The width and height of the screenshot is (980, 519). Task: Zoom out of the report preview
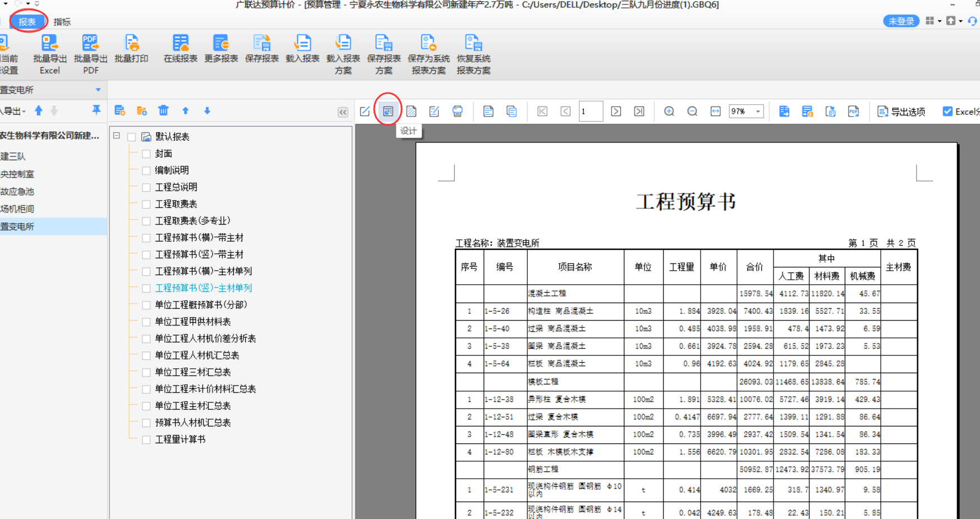pyautogui.click(x=692, y=111)
